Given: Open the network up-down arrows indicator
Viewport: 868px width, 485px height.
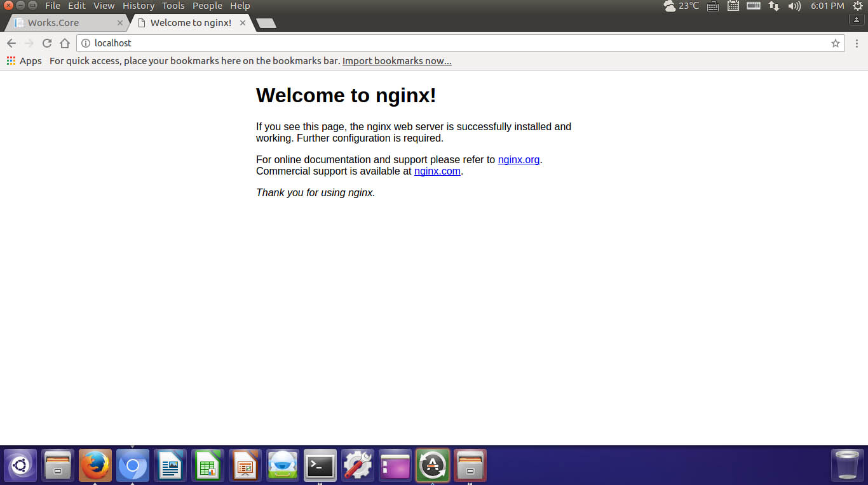Looking at the screenshot, I should pos(774,6).
